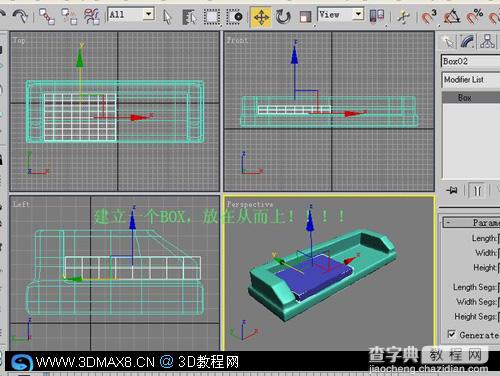Activate the Select and Rotate tool
The height and width of the screenshot is (376, 500).
coord(283,17)
